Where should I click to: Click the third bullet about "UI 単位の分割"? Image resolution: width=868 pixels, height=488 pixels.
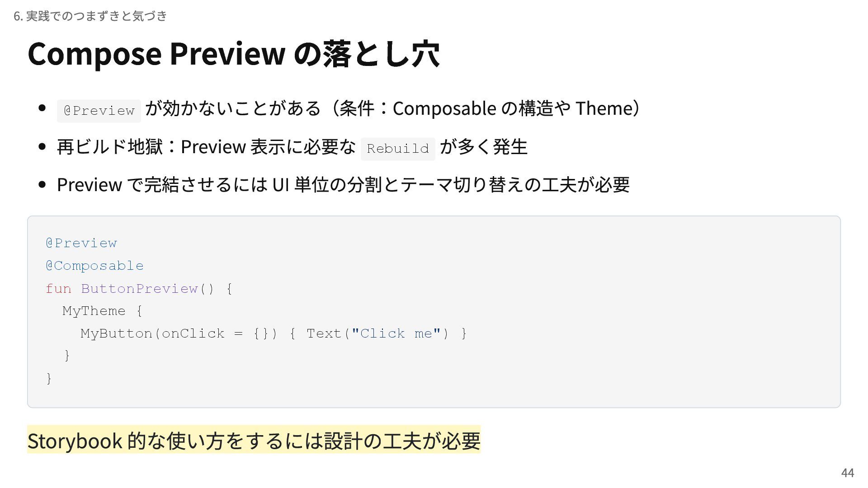pyautogui.click(x=343, y=184)
